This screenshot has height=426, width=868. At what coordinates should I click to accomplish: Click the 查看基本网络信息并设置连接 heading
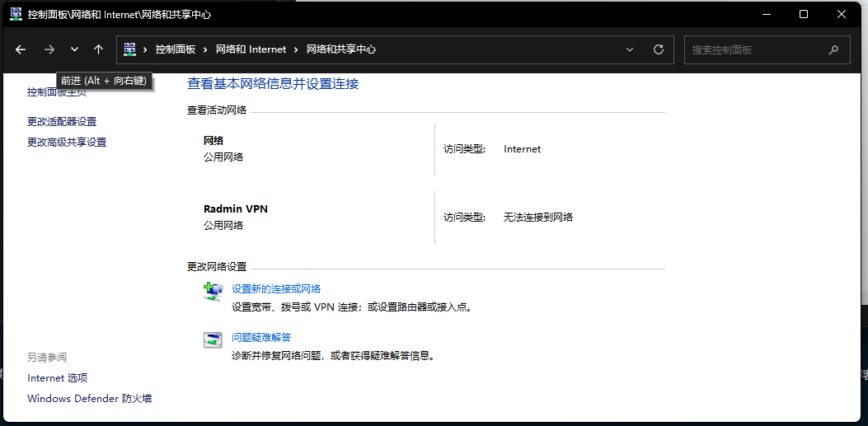(x=273, y=84)
